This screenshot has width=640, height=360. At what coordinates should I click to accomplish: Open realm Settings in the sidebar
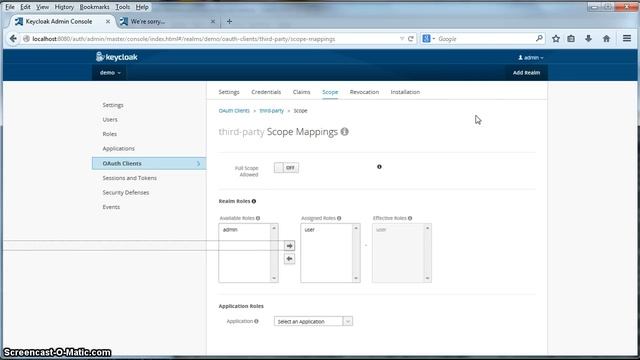click(x=113, y=105)
